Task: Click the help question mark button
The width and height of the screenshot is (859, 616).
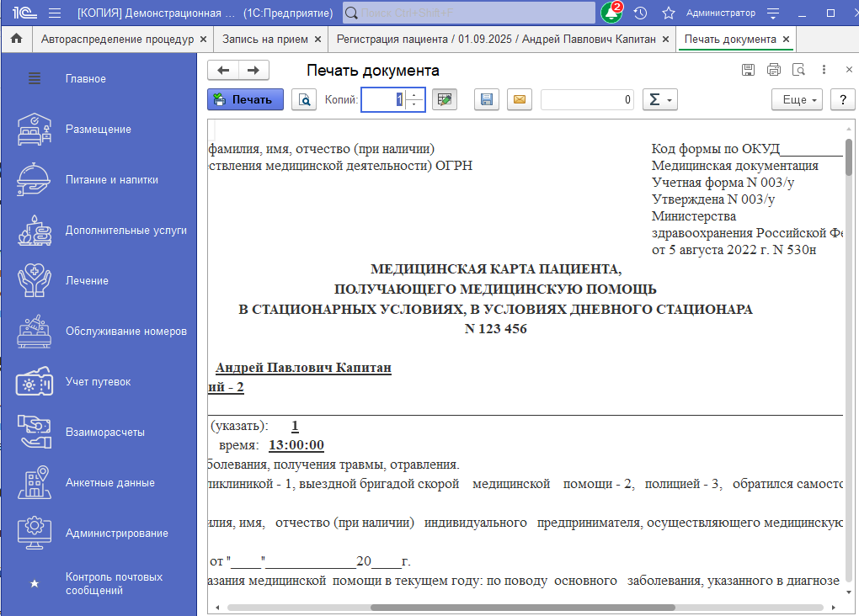Action: pyautogui.click(x=842, y=99)
